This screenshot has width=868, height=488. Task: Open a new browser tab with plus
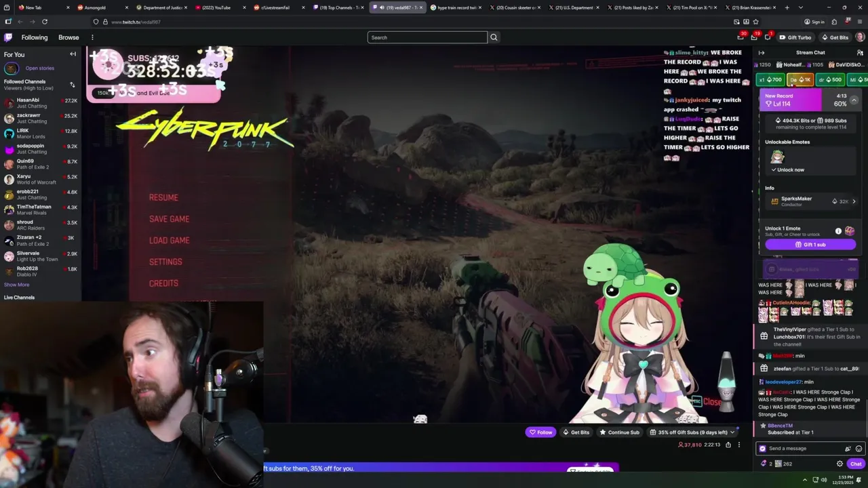tap(787, 7)
